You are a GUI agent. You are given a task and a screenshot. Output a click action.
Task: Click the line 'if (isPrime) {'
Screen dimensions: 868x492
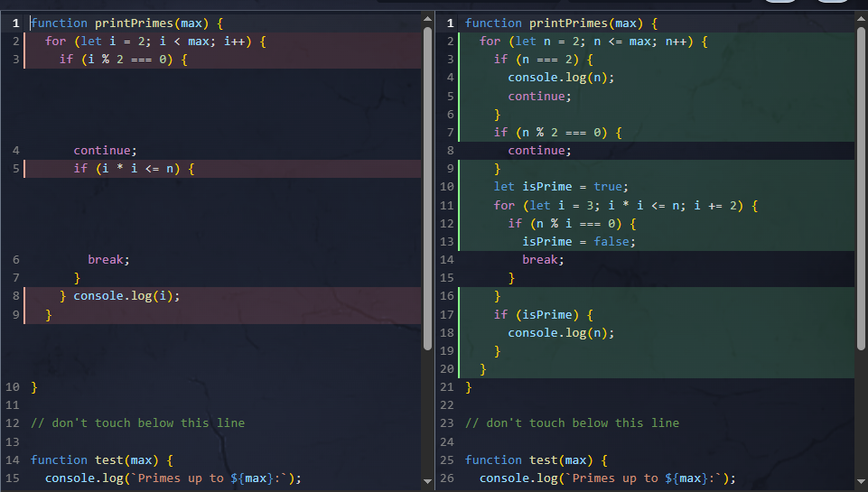[544, 315]
